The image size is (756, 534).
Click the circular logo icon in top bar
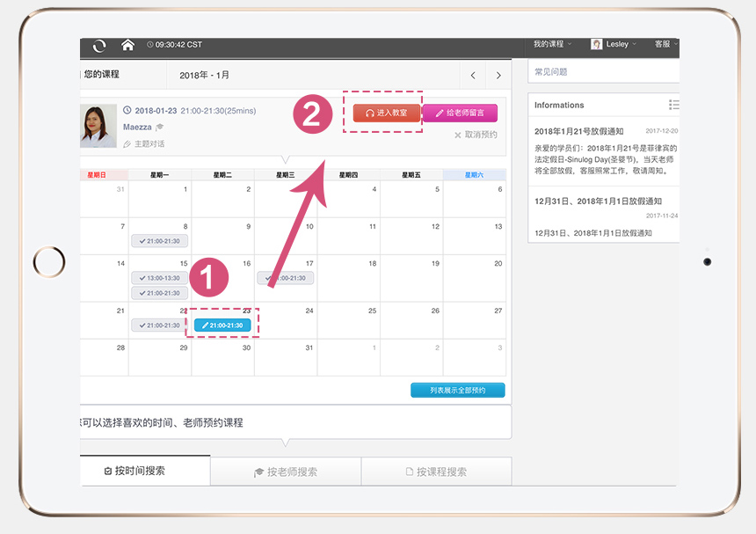99,46
